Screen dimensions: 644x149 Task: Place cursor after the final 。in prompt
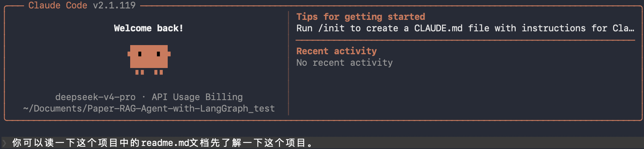tap(315, 143)
